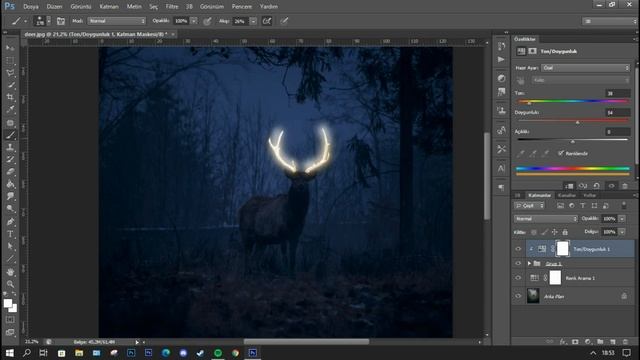The height and width of the screenshot is (360, 640).
Task: Open the Hazır Ayar preset dropdown
Action: click(x=585, y=68)
